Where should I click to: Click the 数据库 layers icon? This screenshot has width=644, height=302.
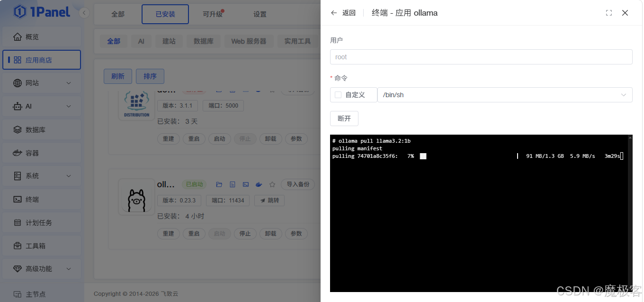pos(18,129)
